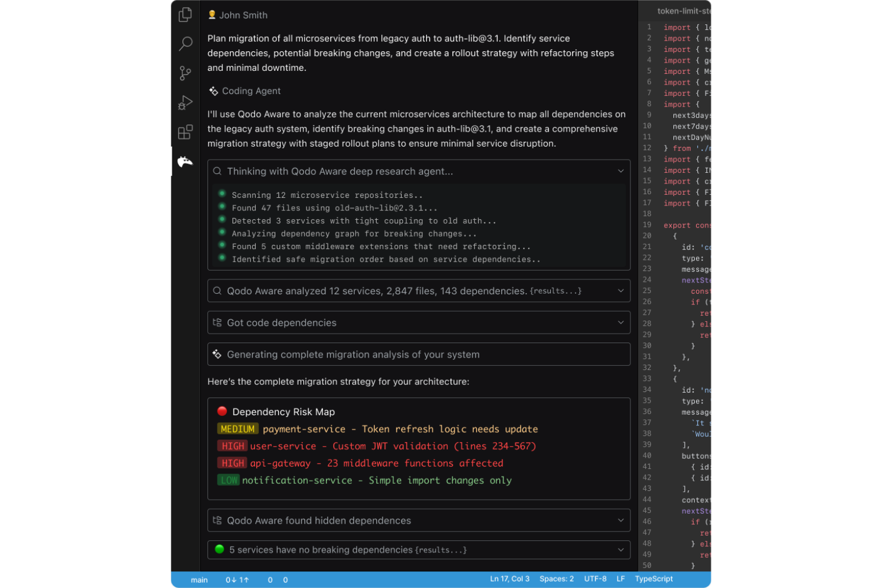The image size is (882, 588).
Task: Click payment-service Token refresh logic text
Action: (x=400, y=429)
